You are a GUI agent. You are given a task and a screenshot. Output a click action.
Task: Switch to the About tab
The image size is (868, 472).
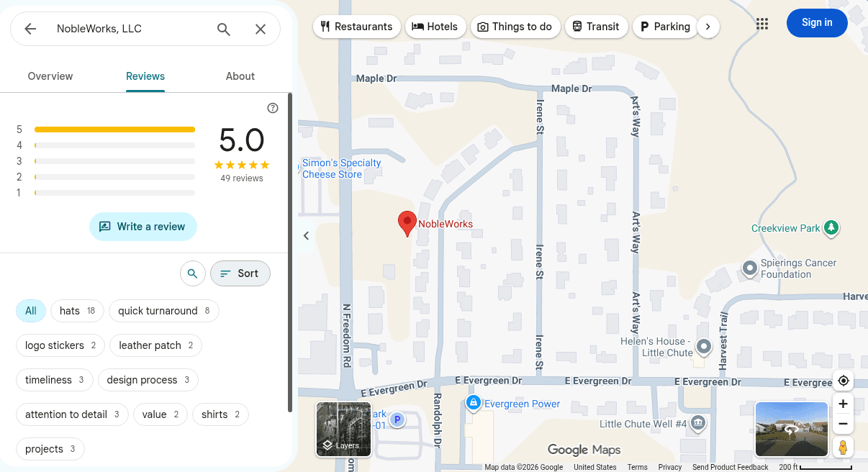(240, 76)
